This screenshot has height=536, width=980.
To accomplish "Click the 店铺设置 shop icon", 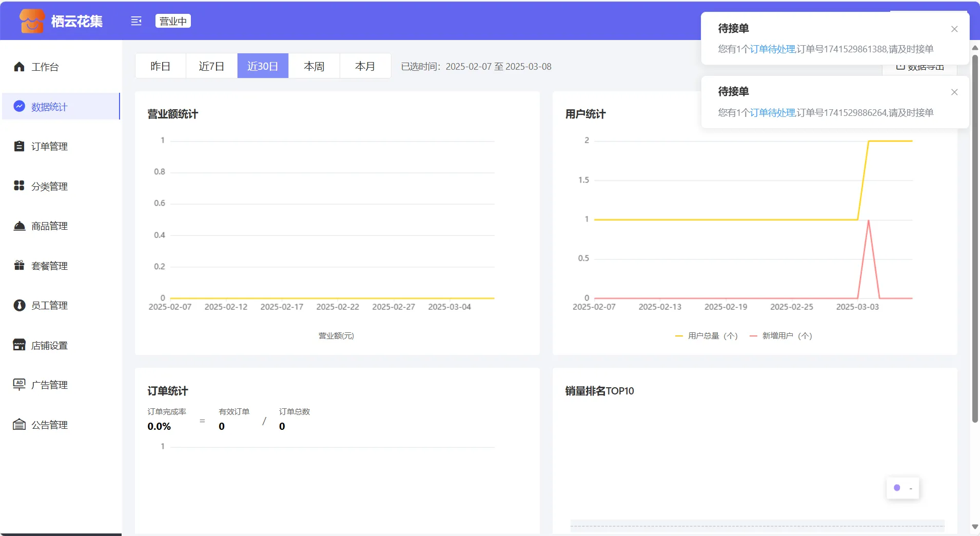I will (x=19, y=345).
